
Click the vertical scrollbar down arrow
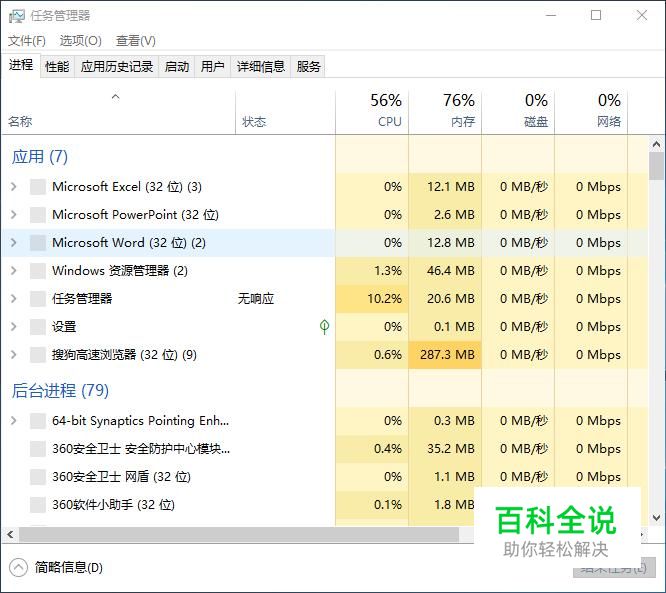tap(656, 518)
